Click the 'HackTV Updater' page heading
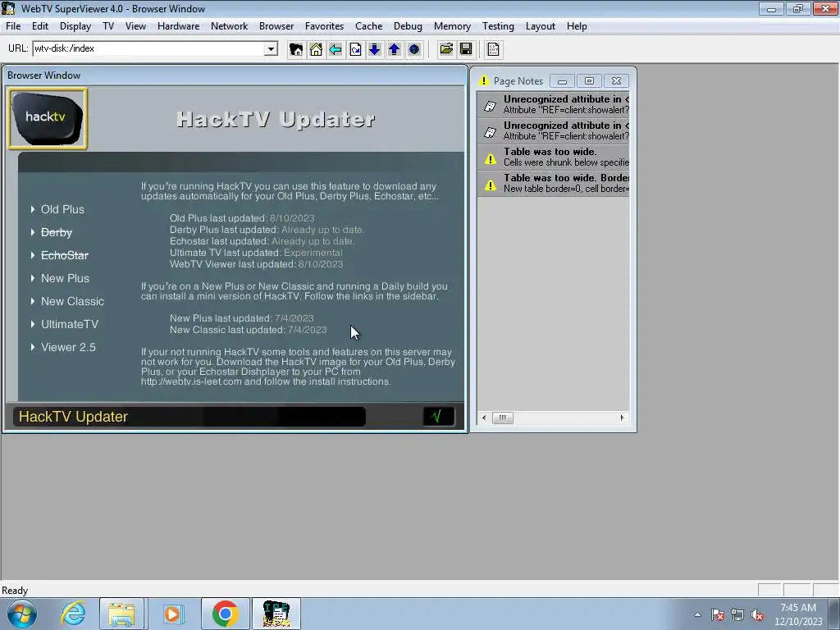This screenshot has width=840, height=630. [x=276, y=120]
